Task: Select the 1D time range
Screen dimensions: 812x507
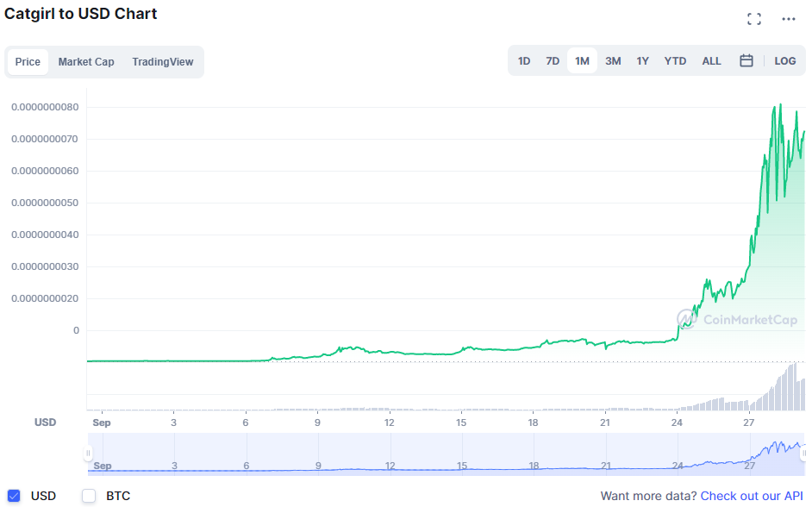Action: click(x=524, y=61)
